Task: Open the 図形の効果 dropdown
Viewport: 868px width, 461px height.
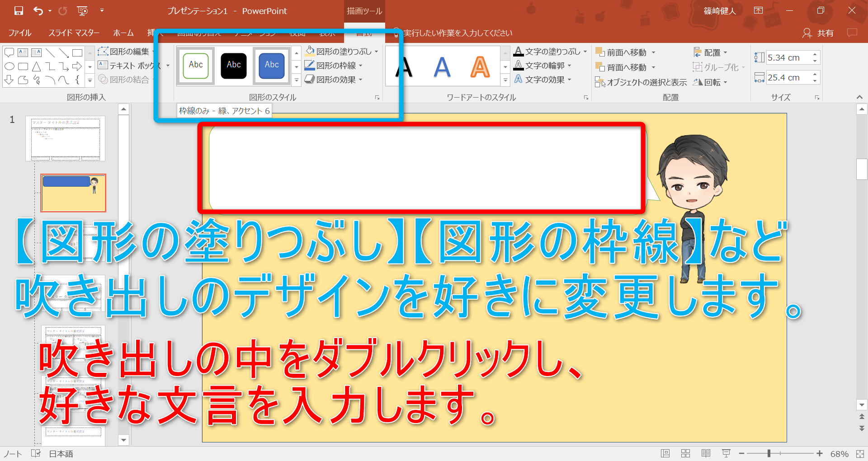Action: pyautogui.click(x=360, y=80)
